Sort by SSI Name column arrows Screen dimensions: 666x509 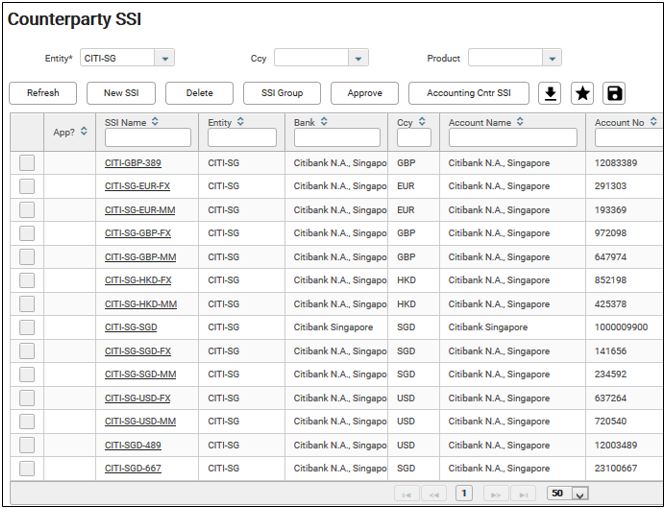155,122
